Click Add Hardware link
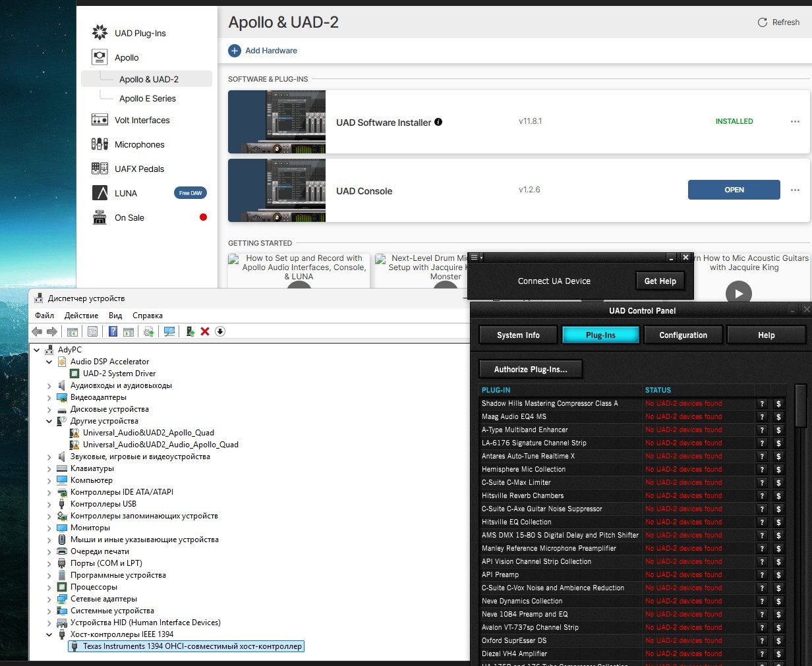The height and width of the screenshot is (666, 812). (263, 51)
